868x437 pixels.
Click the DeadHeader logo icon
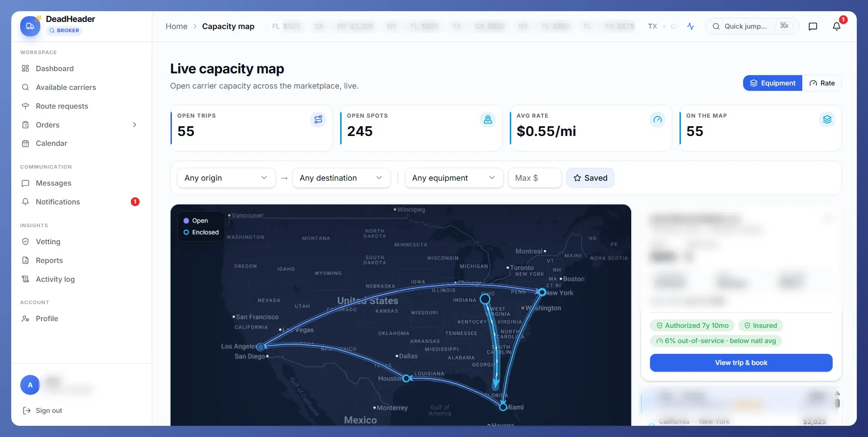coord(30,26)
